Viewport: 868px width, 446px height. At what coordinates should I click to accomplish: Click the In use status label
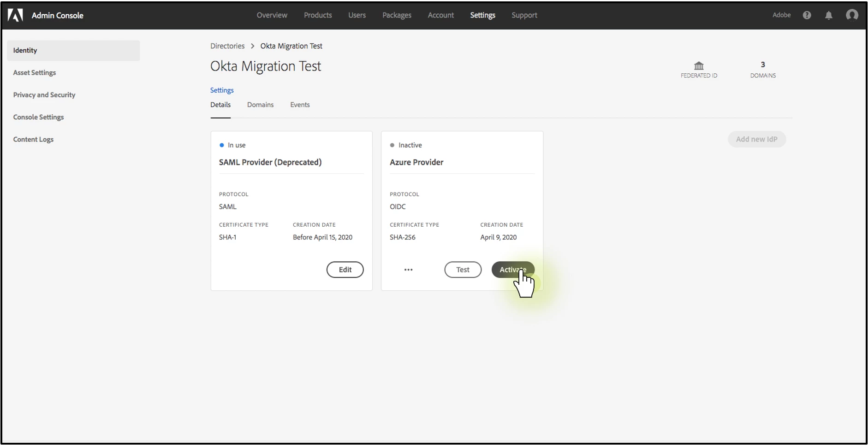[237, 146]
